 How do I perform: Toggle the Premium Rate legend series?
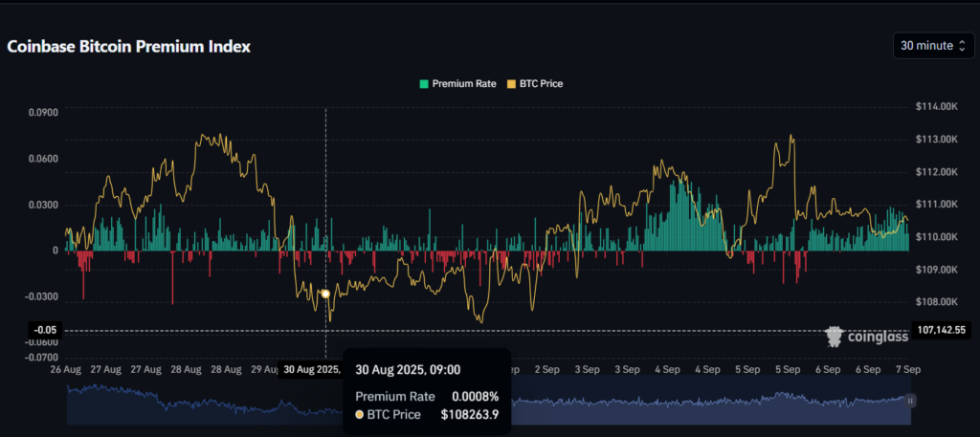pyautogui.click(x=458, y=83)
